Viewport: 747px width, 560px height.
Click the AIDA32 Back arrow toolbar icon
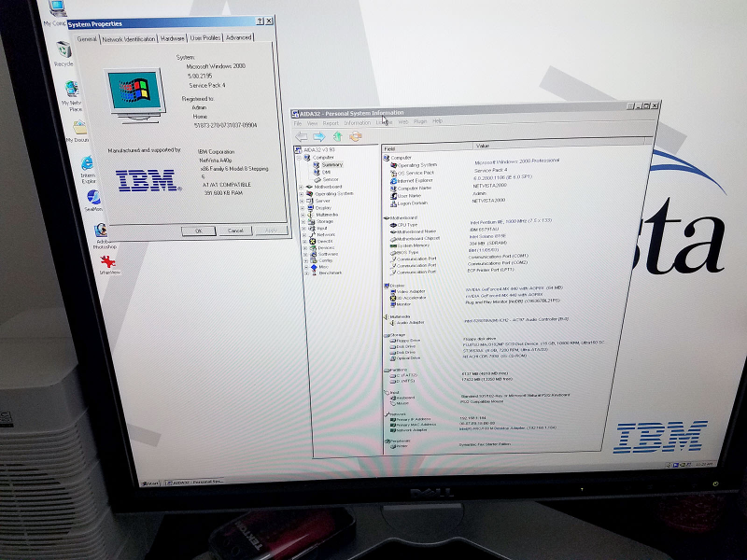point(301,137)
